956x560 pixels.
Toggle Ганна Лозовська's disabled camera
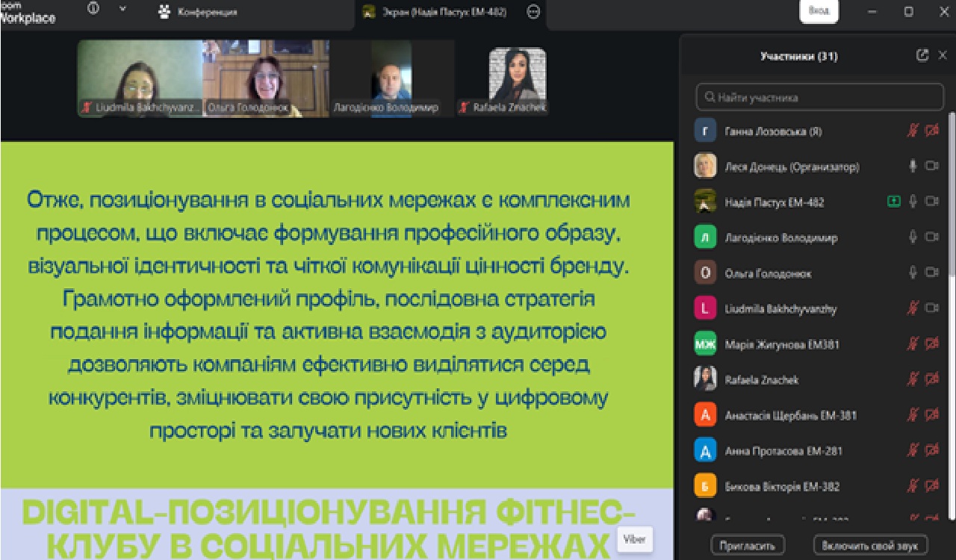pyautogui.click(x=931, y=131)
